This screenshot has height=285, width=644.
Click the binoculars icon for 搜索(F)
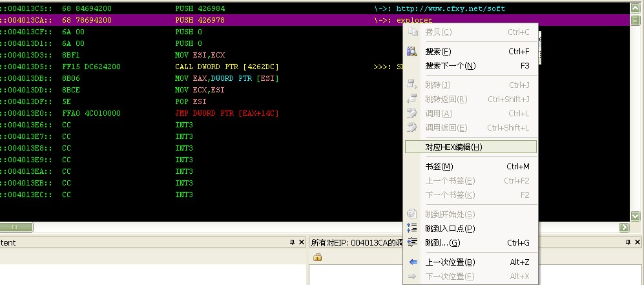coord(412,51)
